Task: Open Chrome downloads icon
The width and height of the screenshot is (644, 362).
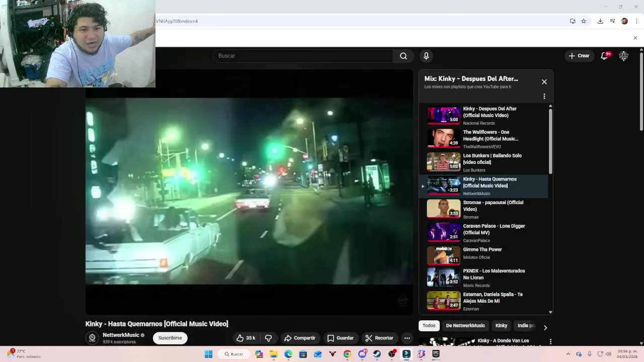Action: tap(600, 21)
